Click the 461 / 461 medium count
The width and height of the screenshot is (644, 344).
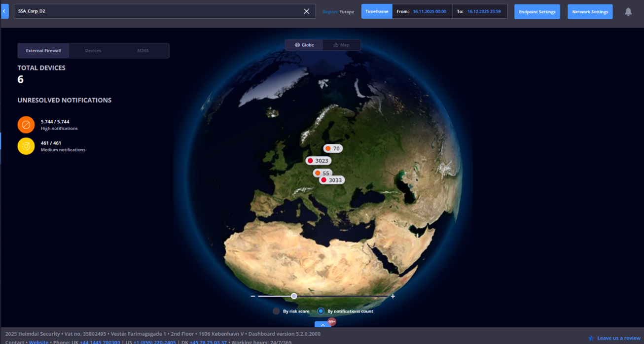[51, 143]
